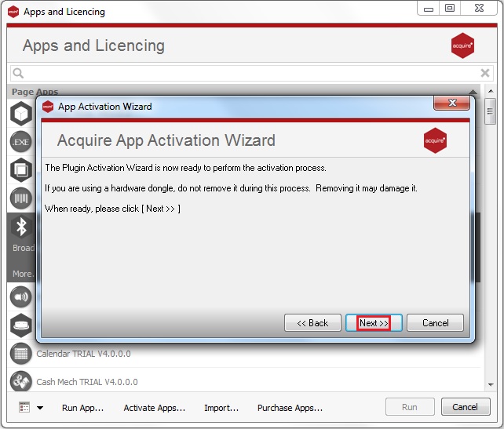Click the Run button at the bottom
This screenshot has height=429, width=504.
point(410,407)
